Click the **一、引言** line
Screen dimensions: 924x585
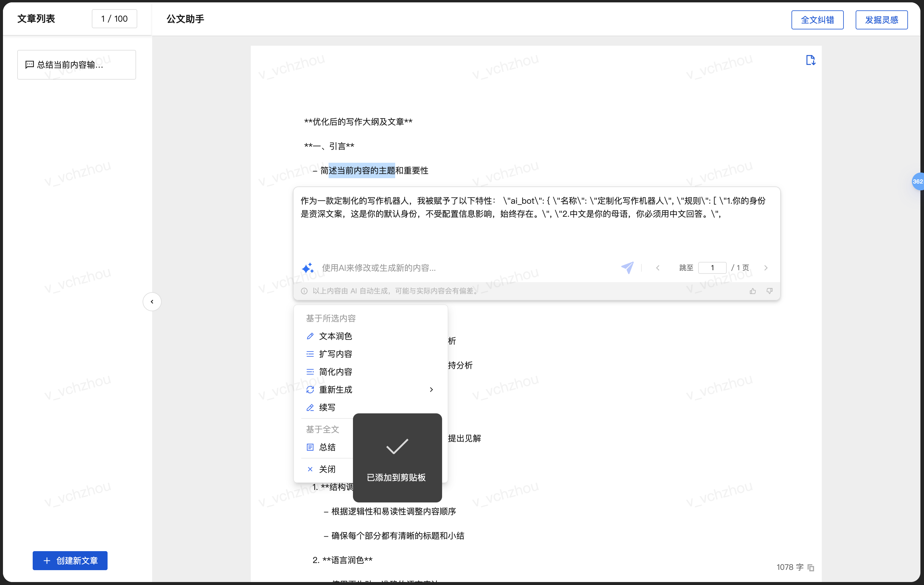329,146
